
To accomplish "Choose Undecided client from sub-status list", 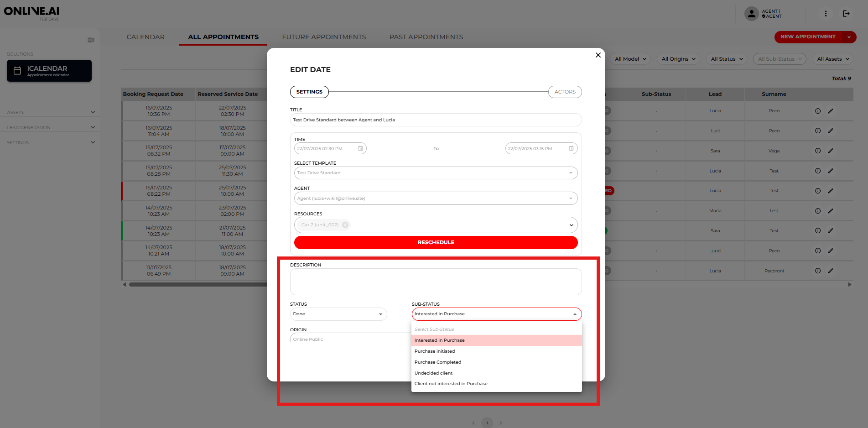I will pos(433,373).
